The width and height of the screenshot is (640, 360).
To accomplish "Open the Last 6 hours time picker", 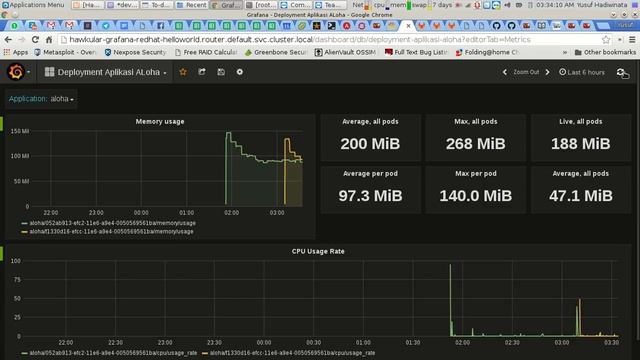I will [582, 72].
